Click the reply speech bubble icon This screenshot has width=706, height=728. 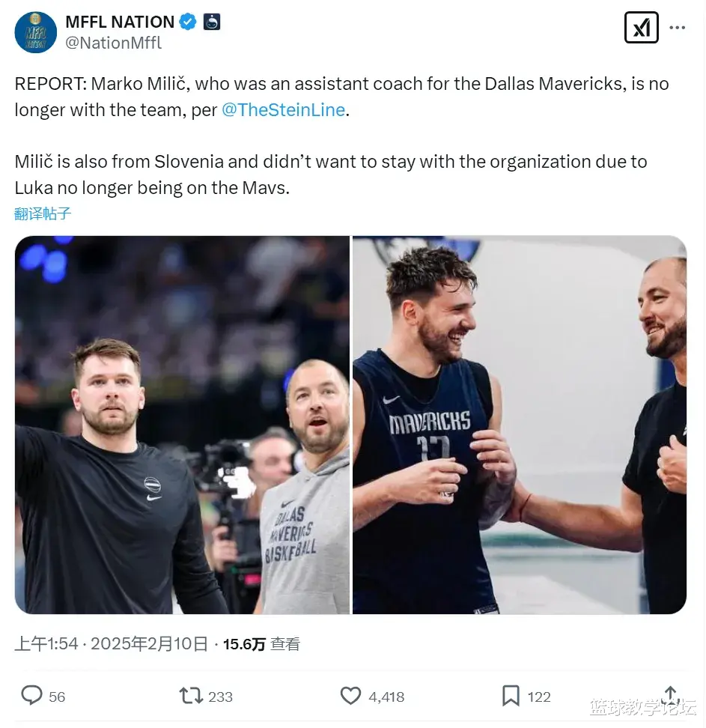tap(31, 696)
